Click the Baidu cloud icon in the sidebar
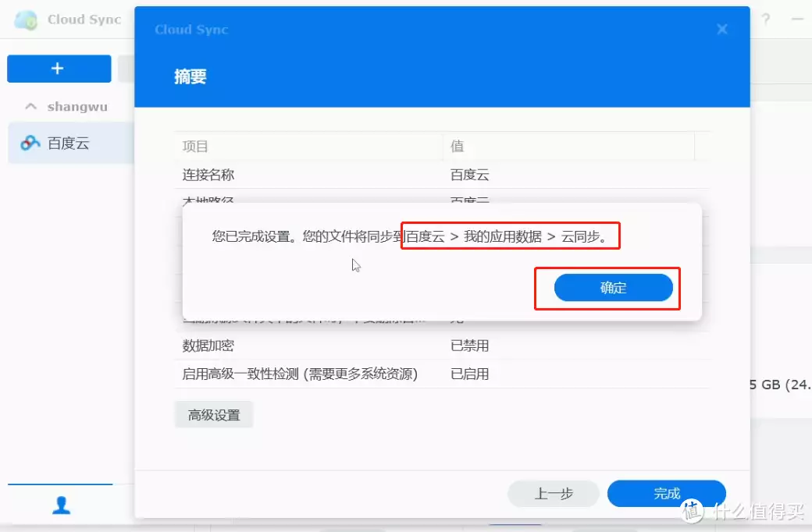812x532 pixels. [x=30, y=143]
